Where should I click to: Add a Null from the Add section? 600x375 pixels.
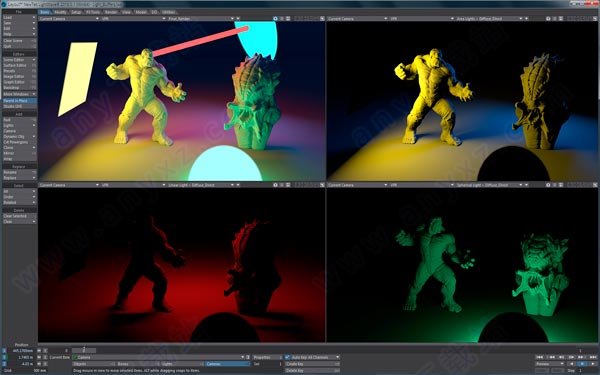pos(20,120)
